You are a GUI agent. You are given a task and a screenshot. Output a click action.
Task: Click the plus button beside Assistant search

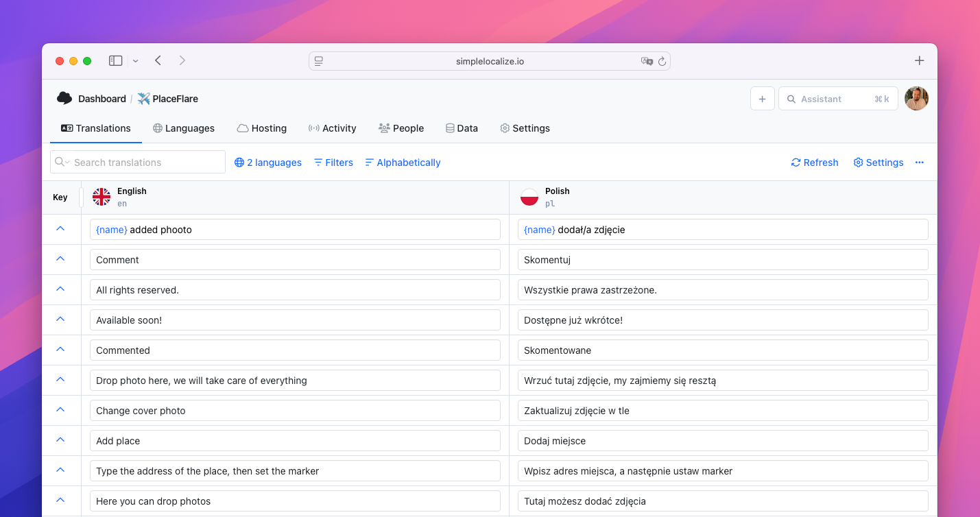[x=762, y=99]
